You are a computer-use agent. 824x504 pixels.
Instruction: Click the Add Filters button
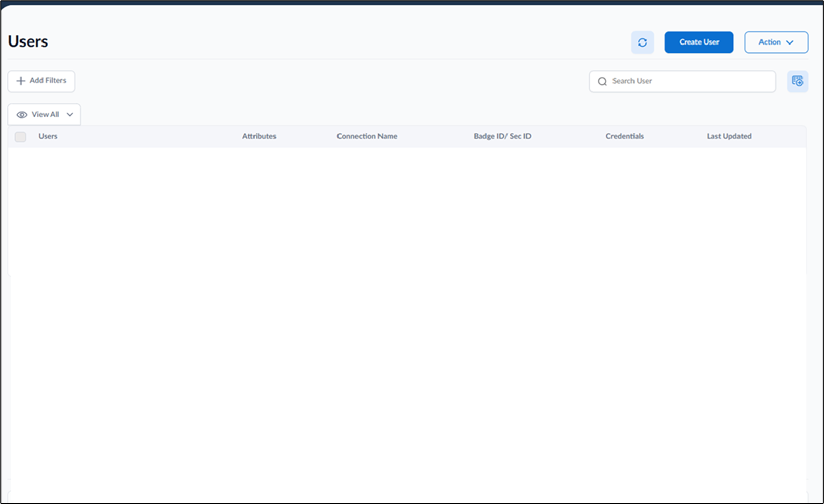41,81
